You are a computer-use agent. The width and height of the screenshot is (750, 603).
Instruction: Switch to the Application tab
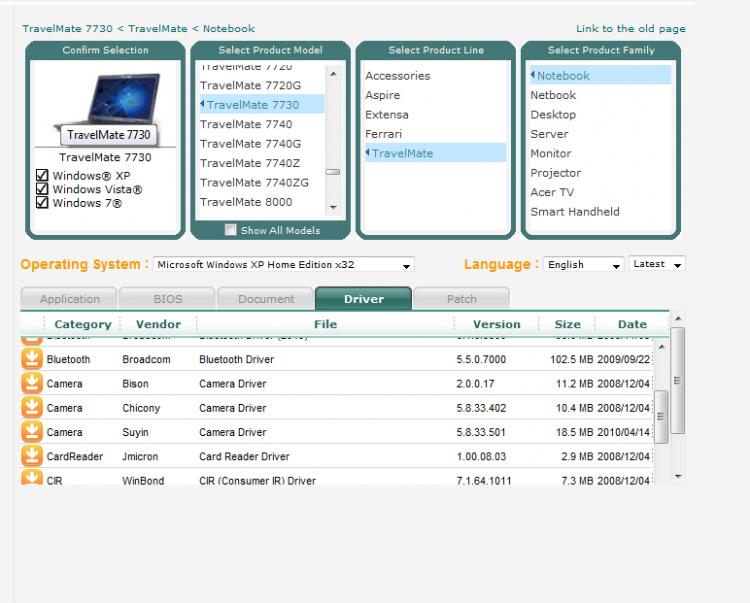(69, 299)
